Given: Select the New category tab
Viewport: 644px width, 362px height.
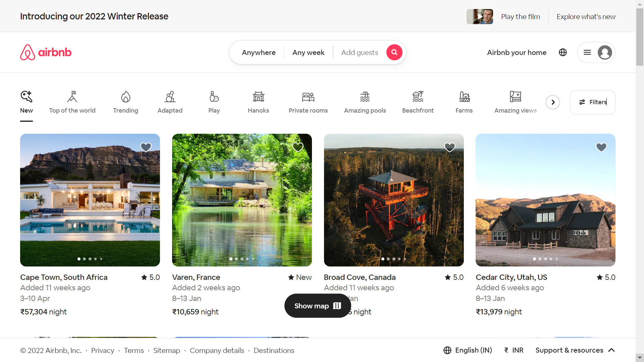Looking at the screenshot, I should (26, 102).
